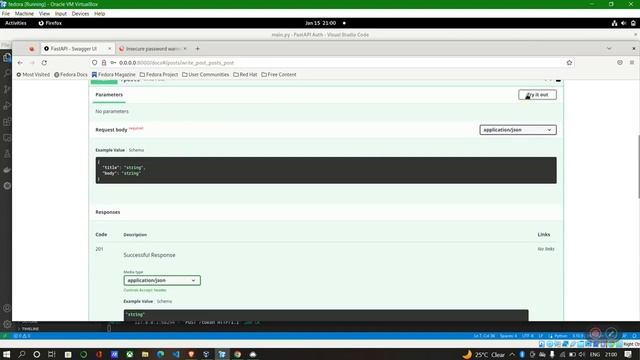The image size is (640, 360).
Task: Open VirtualBox Input menu
Action: (x=60, y=13)
